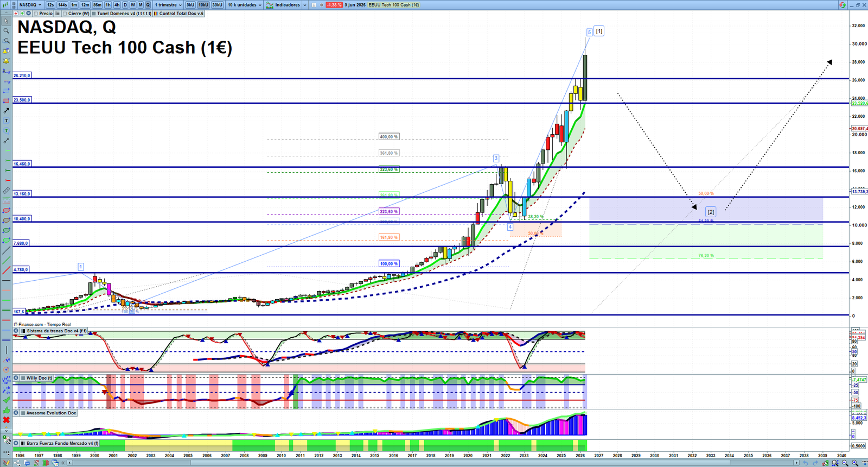Click the small info icon before -4,38 %
Viewport: 868px width, 467px height.
click(x=314, y=5)
